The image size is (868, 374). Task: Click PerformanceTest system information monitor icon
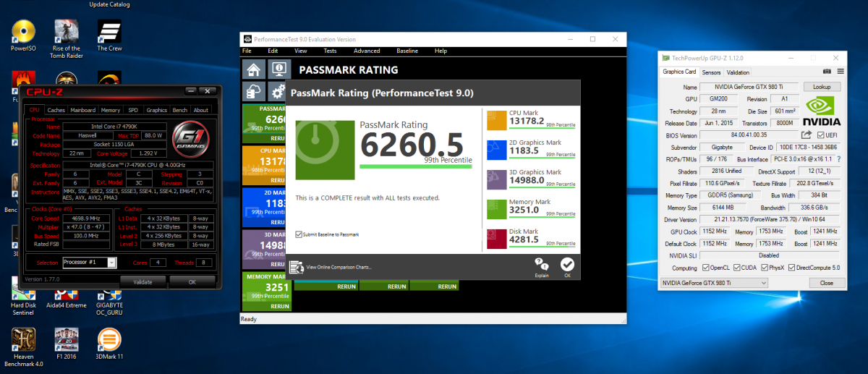coord(278,69)
